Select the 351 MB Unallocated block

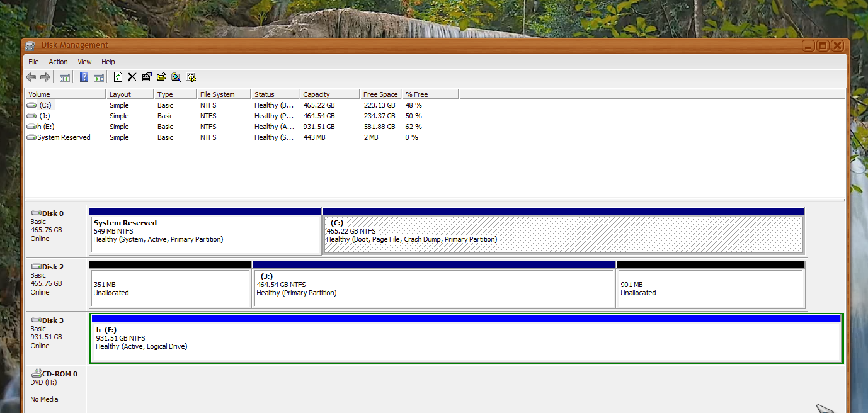point(170,285)
